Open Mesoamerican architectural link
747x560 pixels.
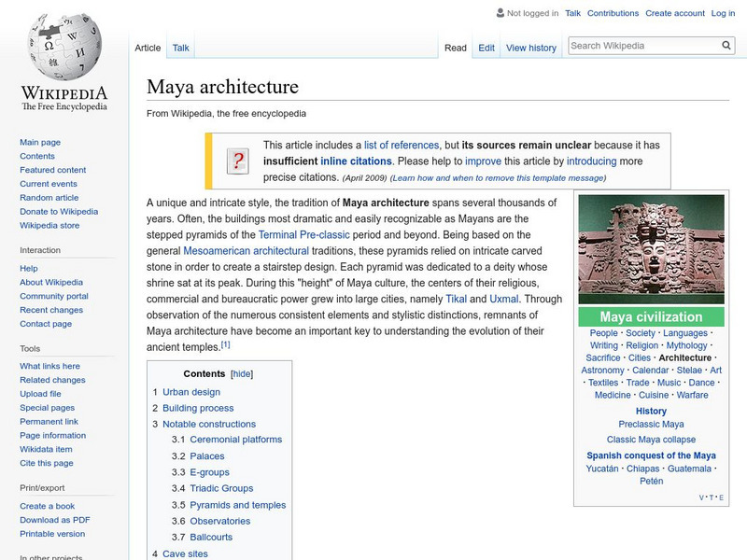click(246, 251)
